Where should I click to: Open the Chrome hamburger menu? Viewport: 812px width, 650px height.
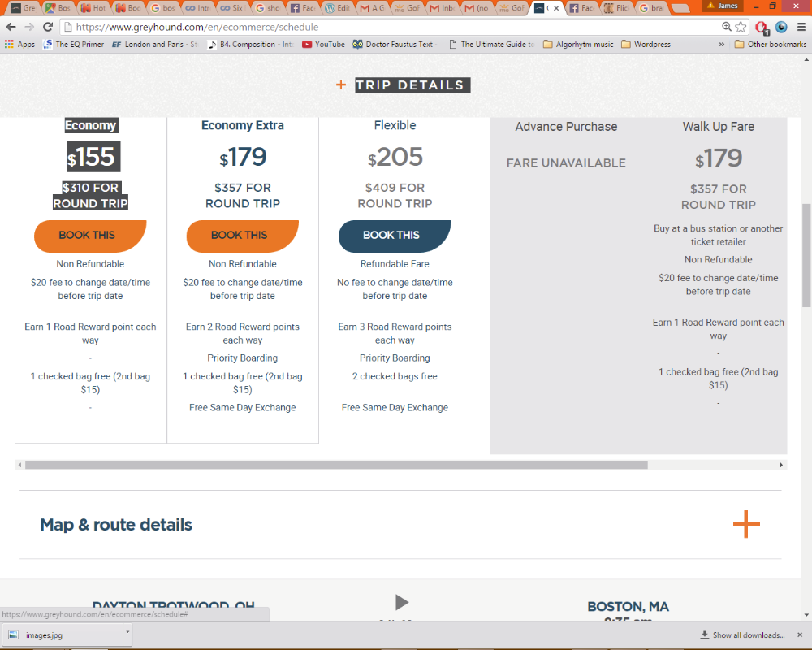[801, 27]
